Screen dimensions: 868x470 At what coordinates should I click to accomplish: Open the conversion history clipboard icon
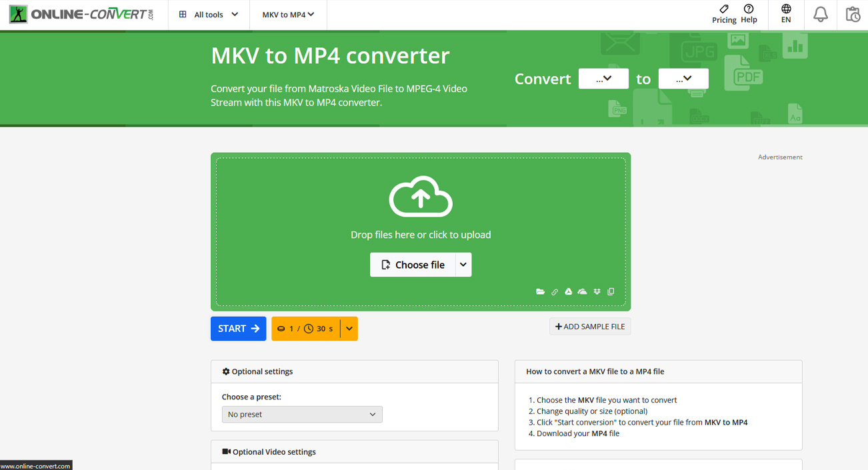point(853,15)
